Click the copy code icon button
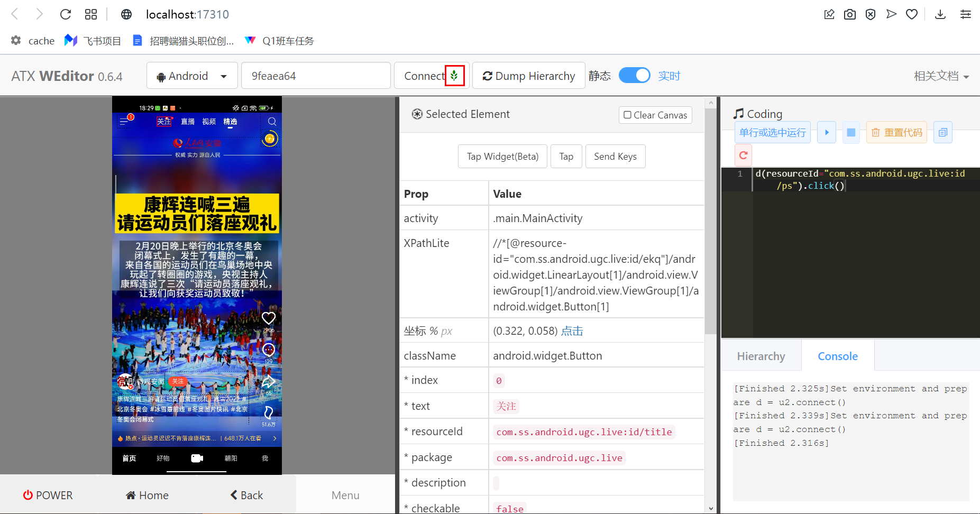Screen dimensions: 980x514 (943, 132)
